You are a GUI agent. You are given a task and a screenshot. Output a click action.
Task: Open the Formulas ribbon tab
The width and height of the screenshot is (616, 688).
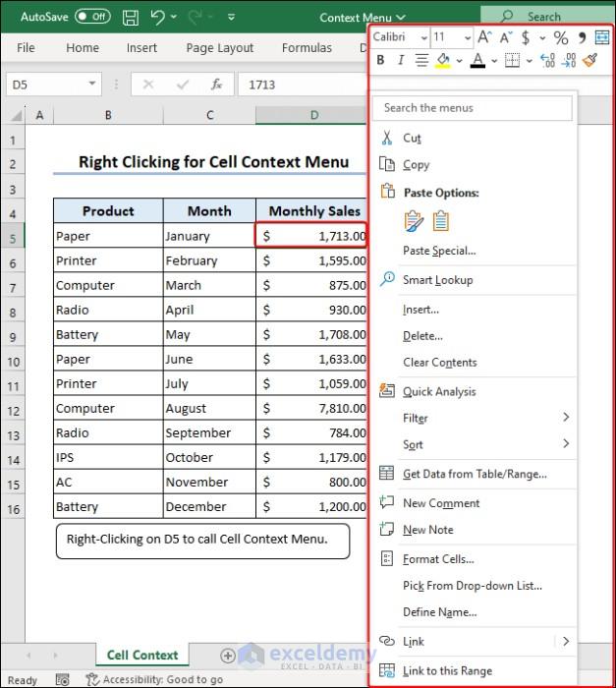tap(307, 48)
